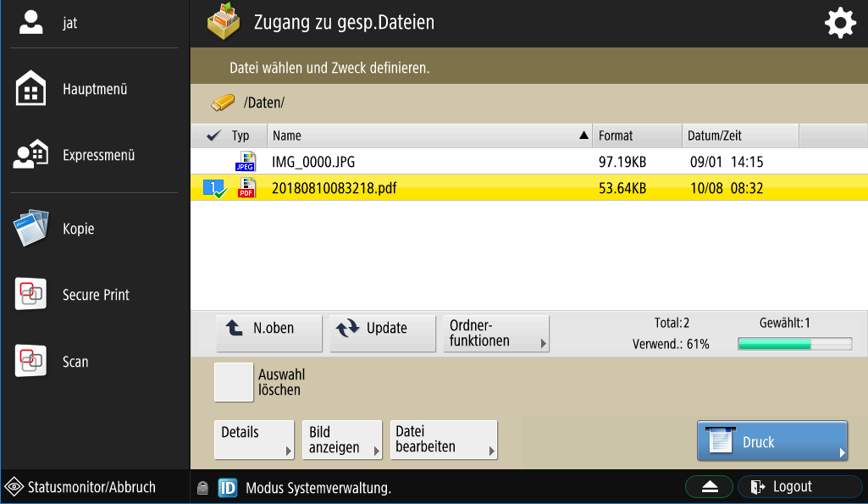Click the USB memory icon beside /Daten/

tap(223, 102)
